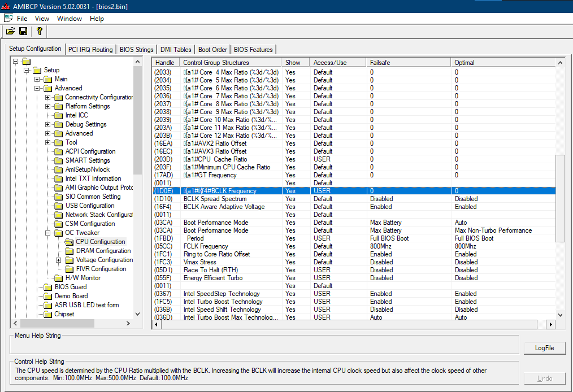573x392 pixels.
Task: Select the BIOS Guard folder icon
Action: point(48,287)
